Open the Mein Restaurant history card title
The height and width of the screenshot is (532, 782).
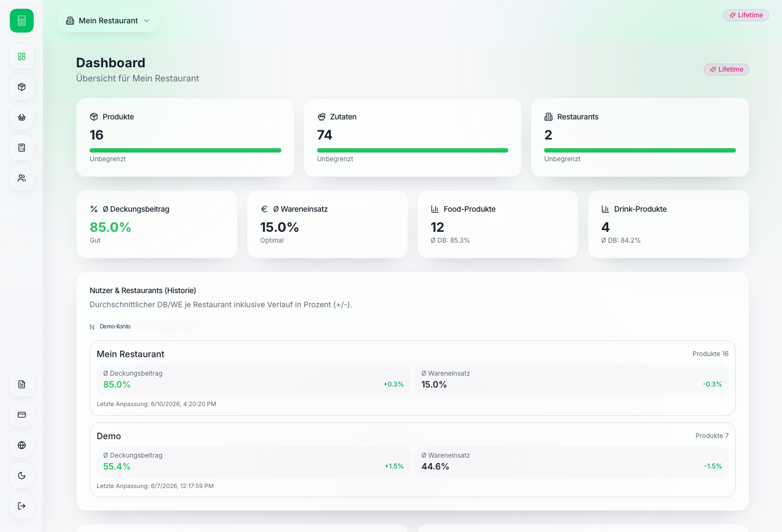[130, 354]
